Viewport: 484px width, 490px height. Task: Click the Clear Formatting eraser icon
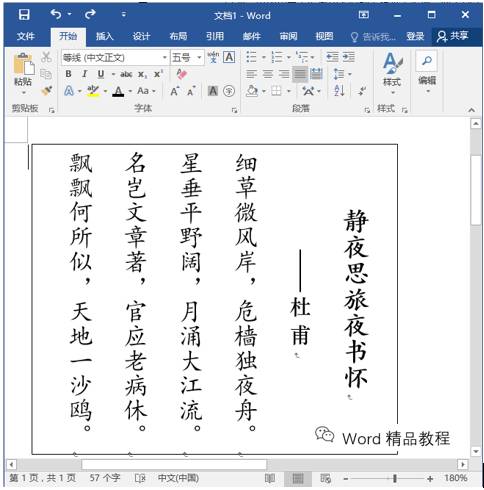pyautogui.click(x=182, y=74)
